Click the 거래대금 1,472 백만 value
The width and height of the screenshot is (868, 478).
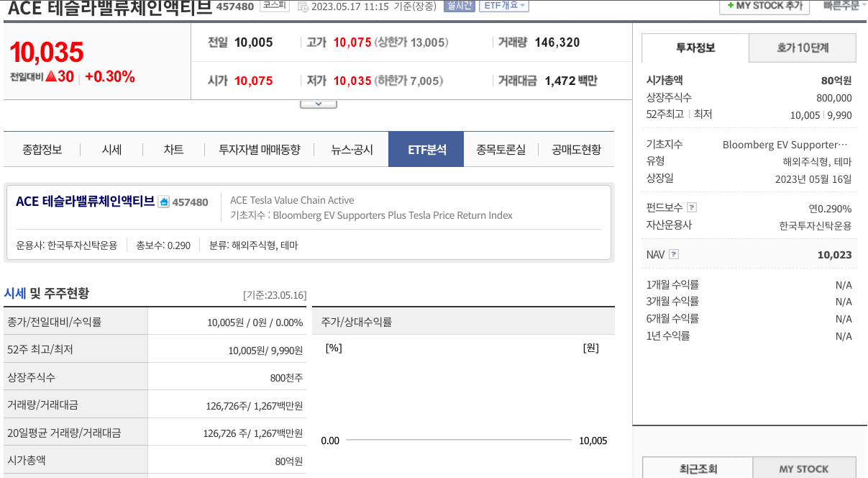tap(571, 81)
